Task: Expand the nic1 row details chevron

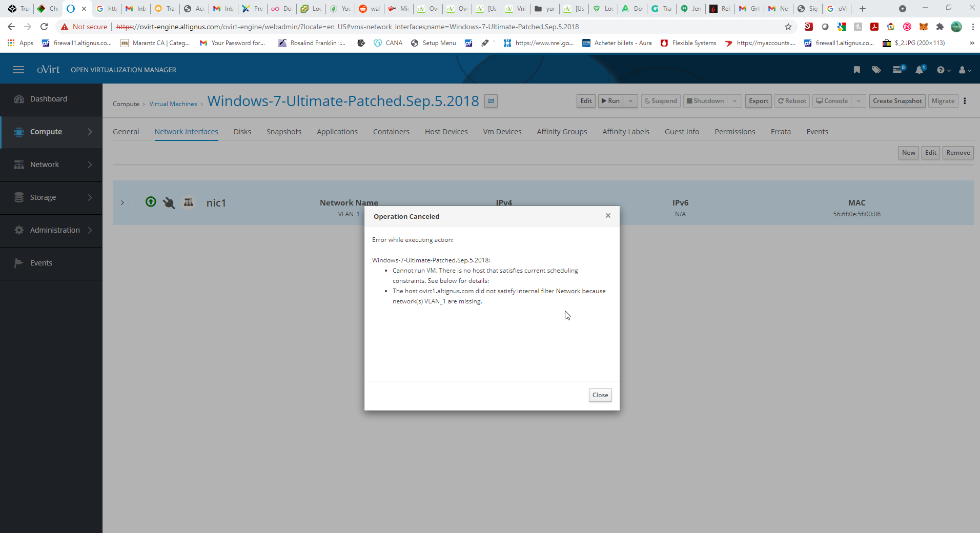Action: [122, 203]
